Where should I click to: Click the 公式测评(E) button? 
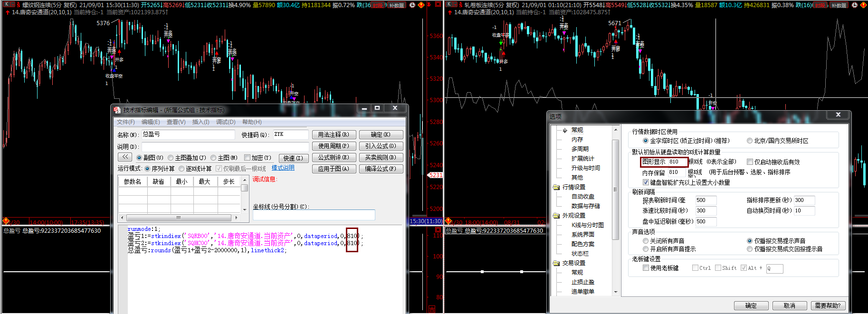pyautogui.click(x=334, y=157)
